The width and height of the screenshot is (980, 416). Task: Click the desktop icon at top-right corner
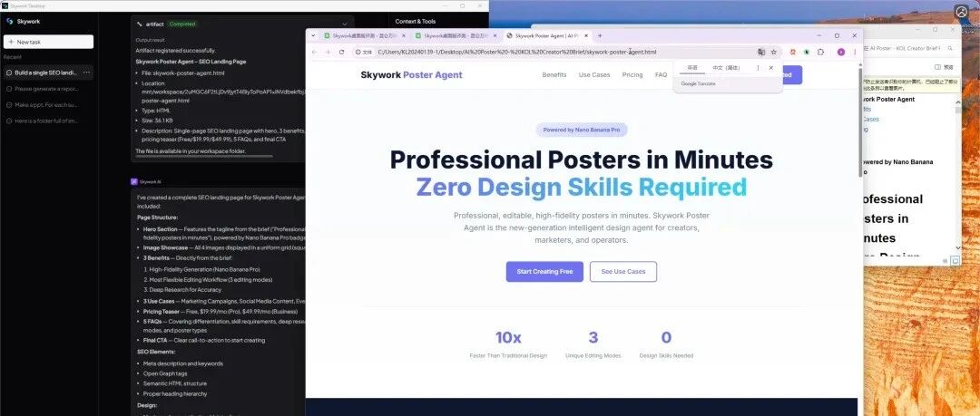[961, 11]
